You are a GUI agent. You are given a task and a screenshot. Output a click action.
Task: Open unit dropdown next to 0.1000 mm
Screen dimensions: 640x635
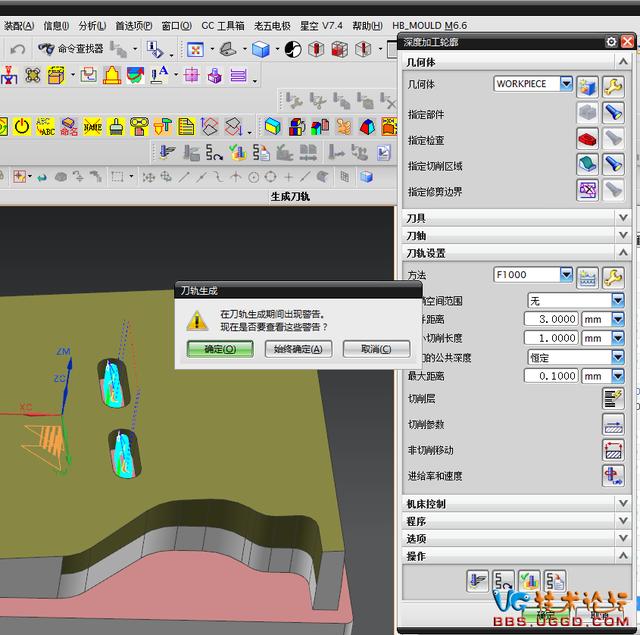click(x=618, y=376)
